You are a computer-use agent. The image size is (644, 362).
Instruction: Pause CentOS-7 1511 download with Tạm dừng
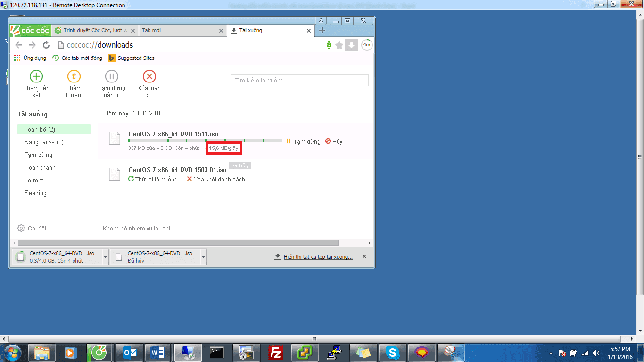tap(303, 141)
